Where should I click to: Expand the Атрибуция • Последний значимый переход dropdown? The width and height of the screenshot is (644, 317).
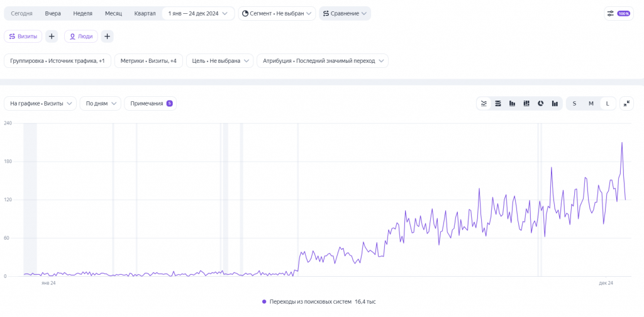tap(323, 61)
